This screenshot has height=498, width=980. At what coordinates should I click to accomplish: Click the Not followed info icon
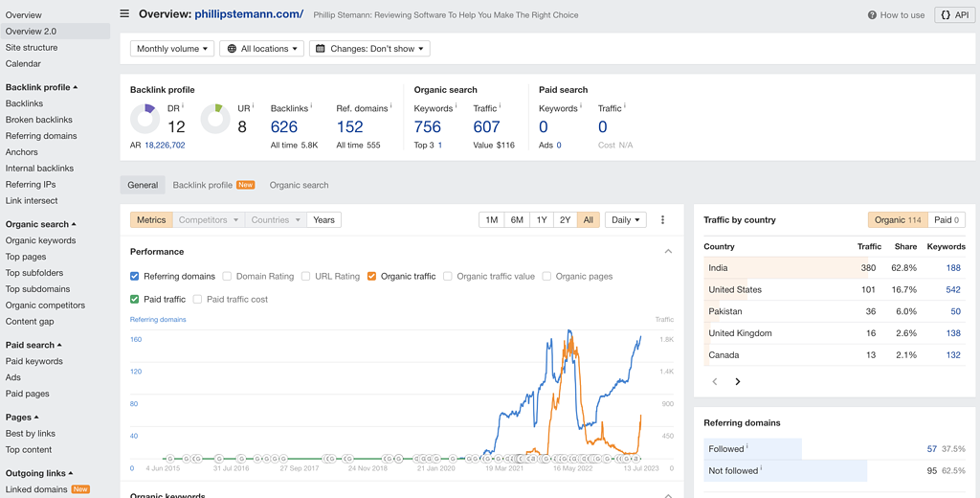click(x=761, y=468)
